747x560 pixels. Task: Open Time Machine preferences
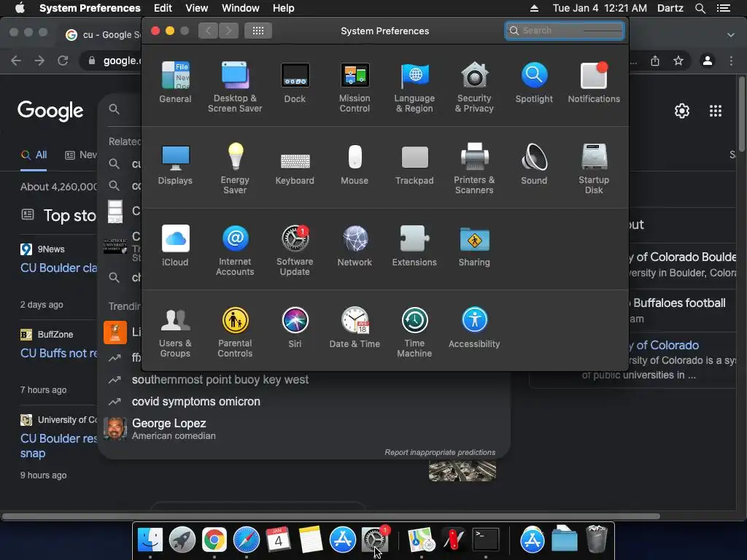(x=414, y=332)
